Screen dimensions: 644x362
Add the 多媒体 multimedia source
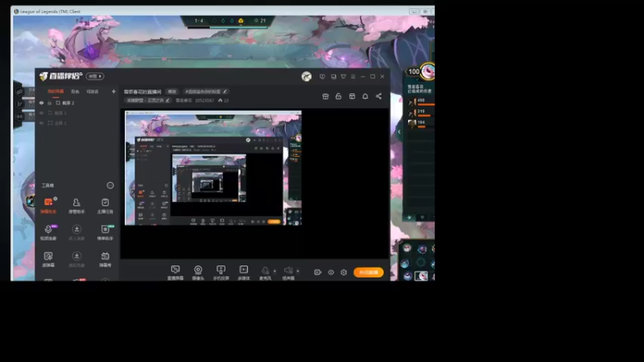(244, 273)
